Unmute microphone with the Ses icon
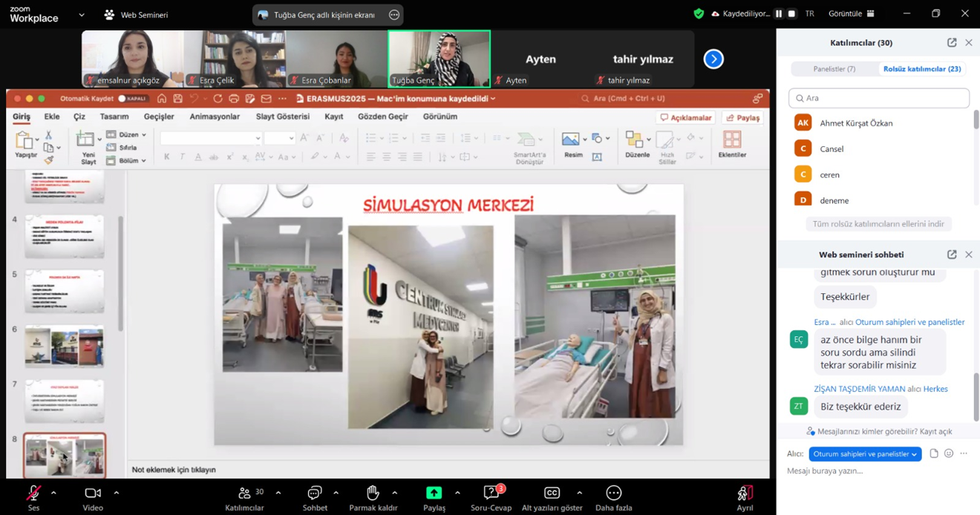 (33, 493)
